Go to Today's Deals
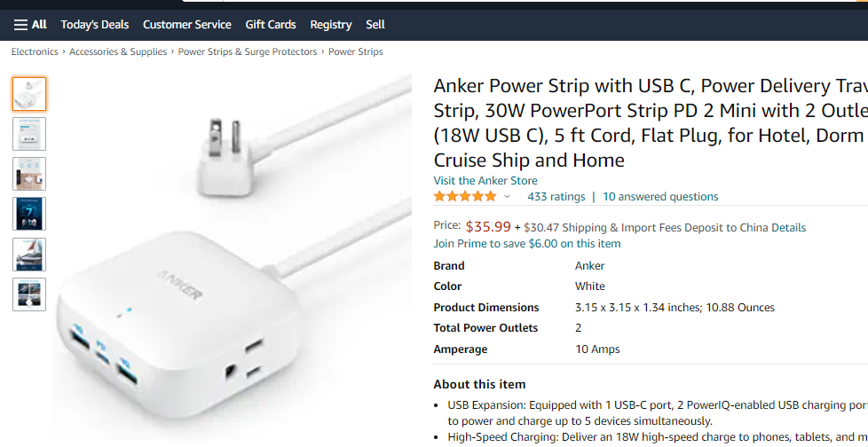 [x=95, y=25]
